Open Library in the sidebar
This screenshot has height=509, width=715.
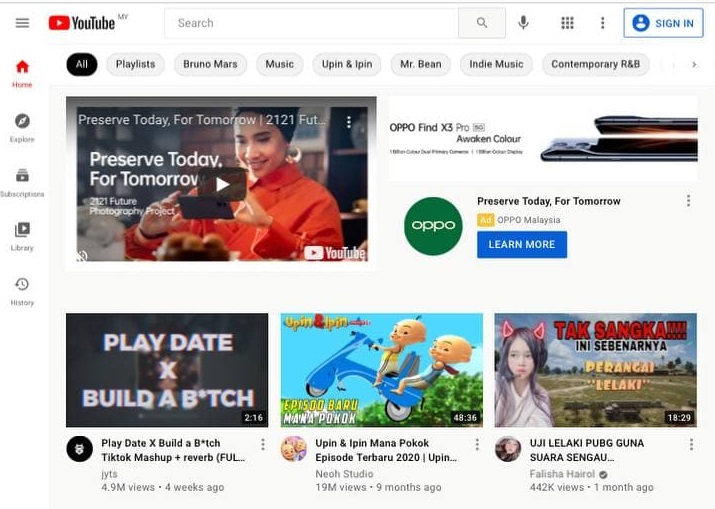point(22,235)
